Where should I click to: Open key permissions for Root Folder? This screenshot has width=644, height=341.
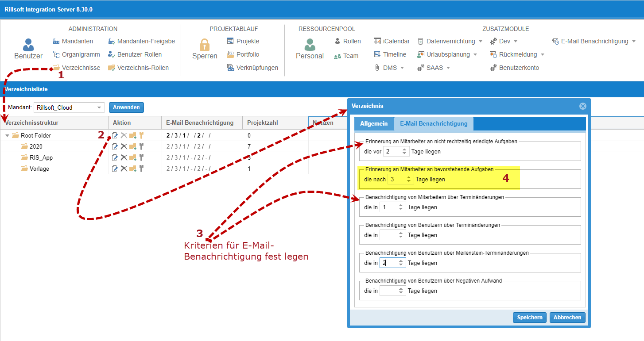click(142, 135)
